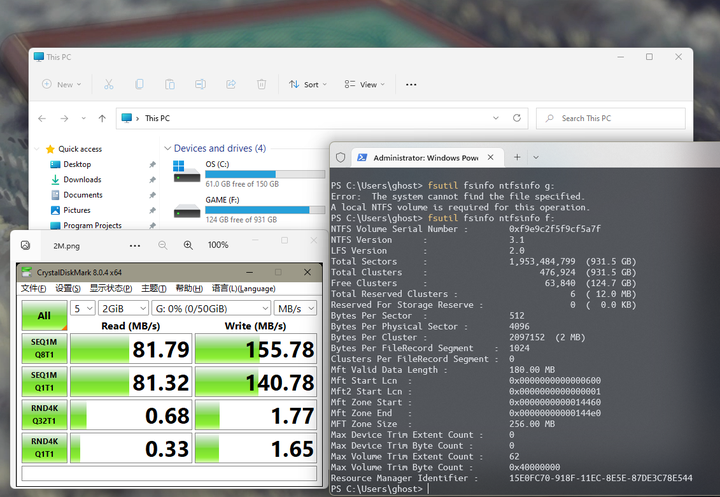Run the RND4K Q32T1 test

pyautogui.click(x=45, y=415)
